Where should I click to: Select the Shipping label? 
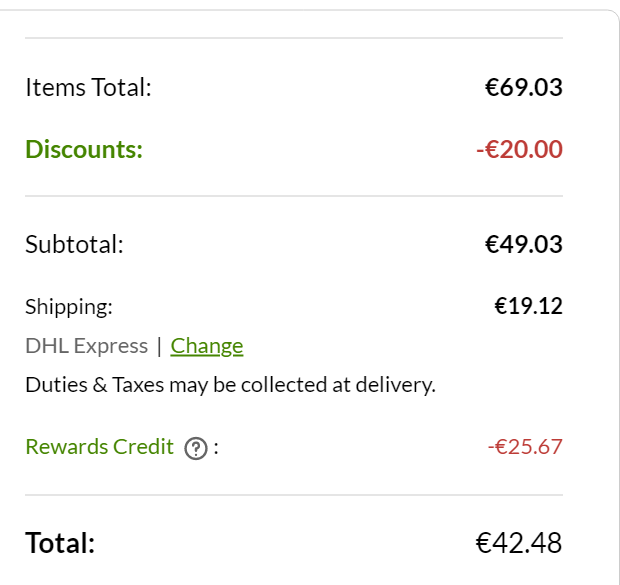[69, 307]
